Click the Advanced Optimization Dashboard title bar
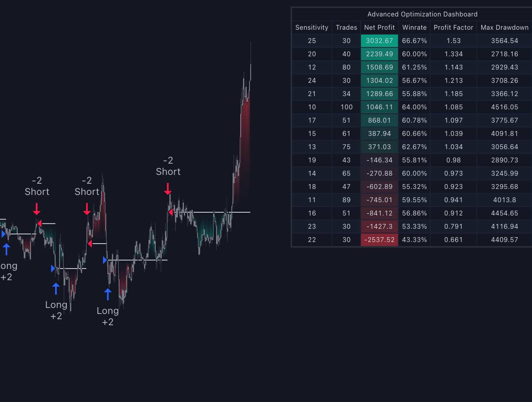The image size is (532, 402). 422,14
